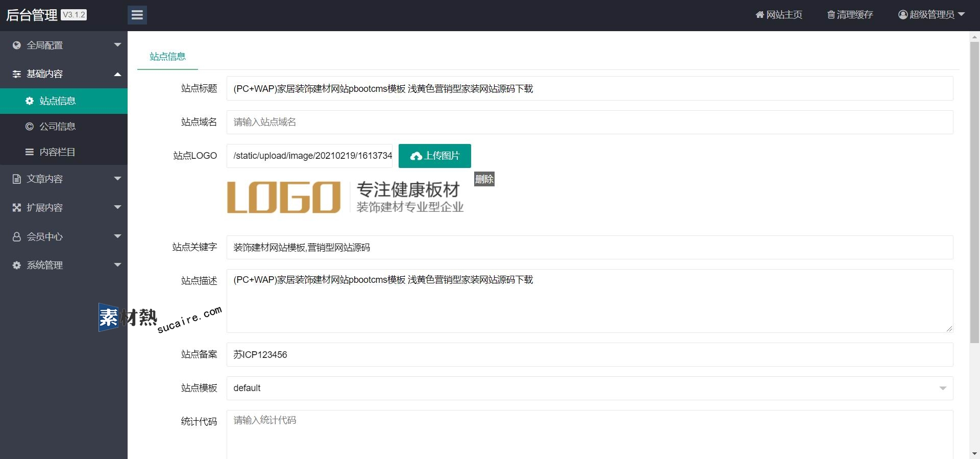
Task: Click the scrollbar up arrow
Action: pyautogui.click(x=974, y=37)
